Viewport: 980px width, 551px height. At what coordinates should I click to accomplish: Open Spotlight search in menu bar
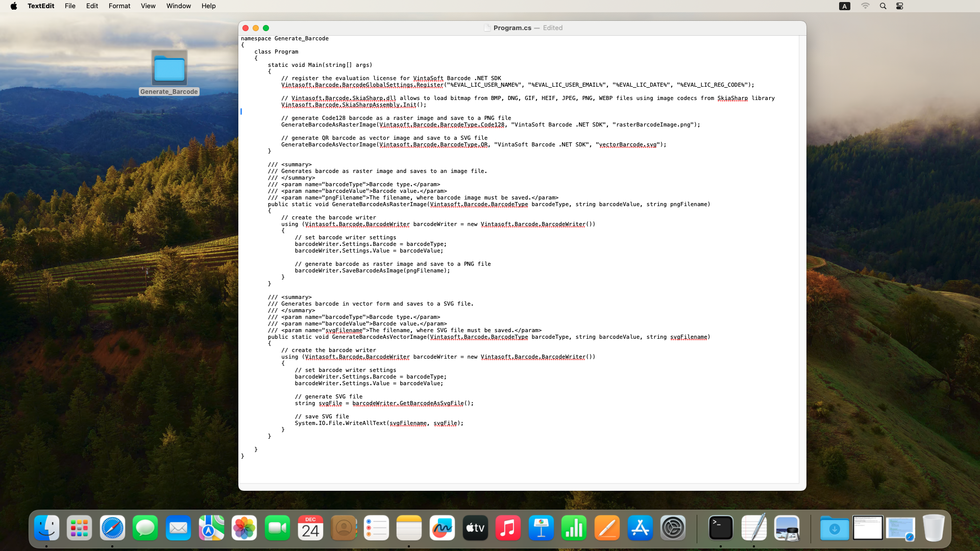pyautogui.click(x=883, y=6)
